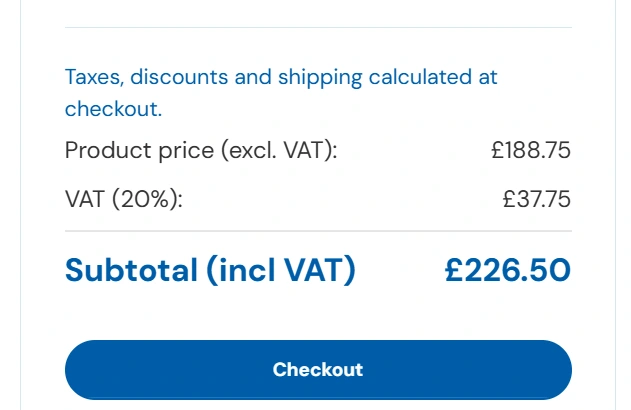Select the £226.50 subtotal total
Viewport: 631px width, 410px height.
pyautogui.click(x=508, y=270)
